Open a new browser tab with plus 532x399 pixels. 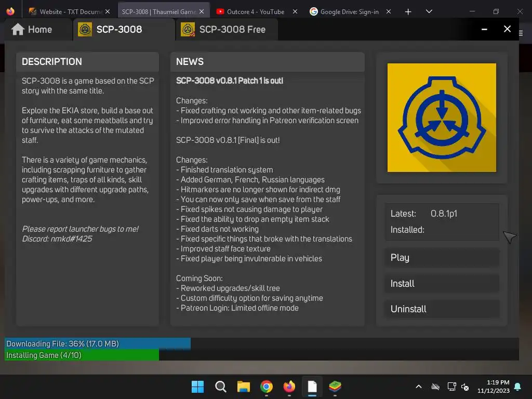coord(408,12)
